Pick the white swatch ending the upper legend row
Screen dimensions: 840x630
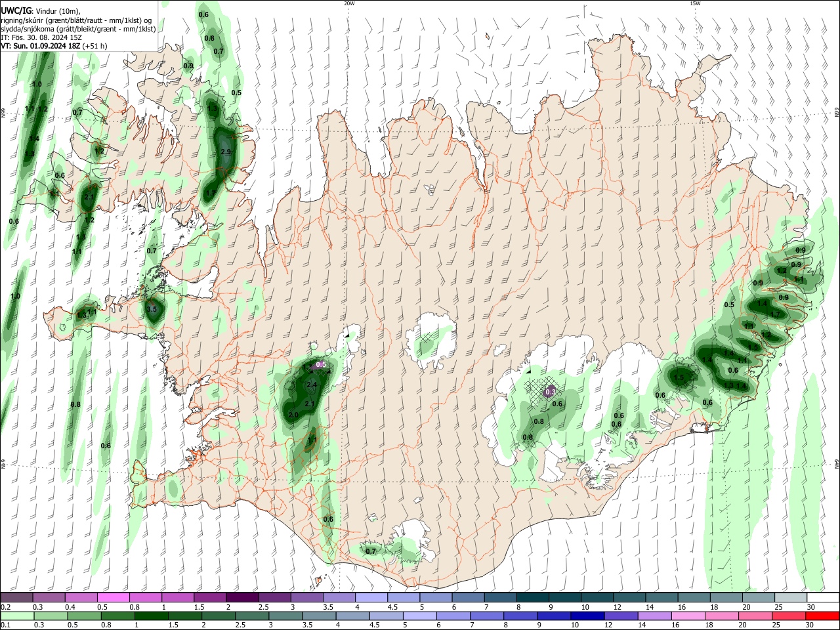(x=823, y=597)
